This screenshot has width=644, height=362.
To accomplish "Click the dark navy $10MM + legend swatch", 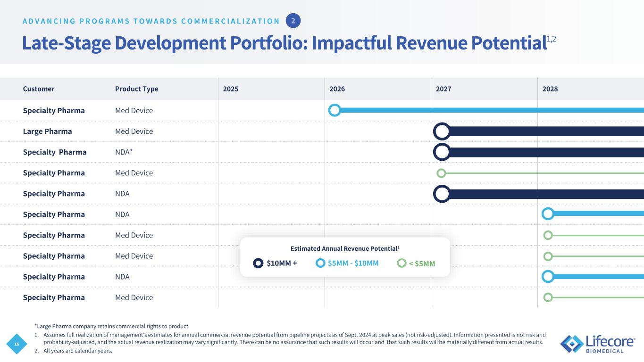I will coord(259,263).
